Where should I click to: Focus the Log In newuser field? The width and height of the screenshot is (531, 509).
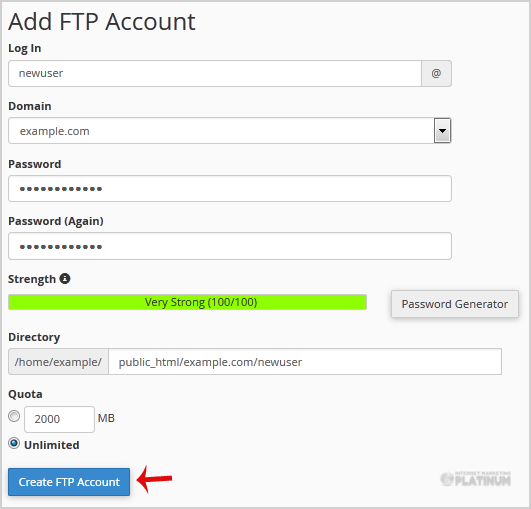[x=215, y=73]
